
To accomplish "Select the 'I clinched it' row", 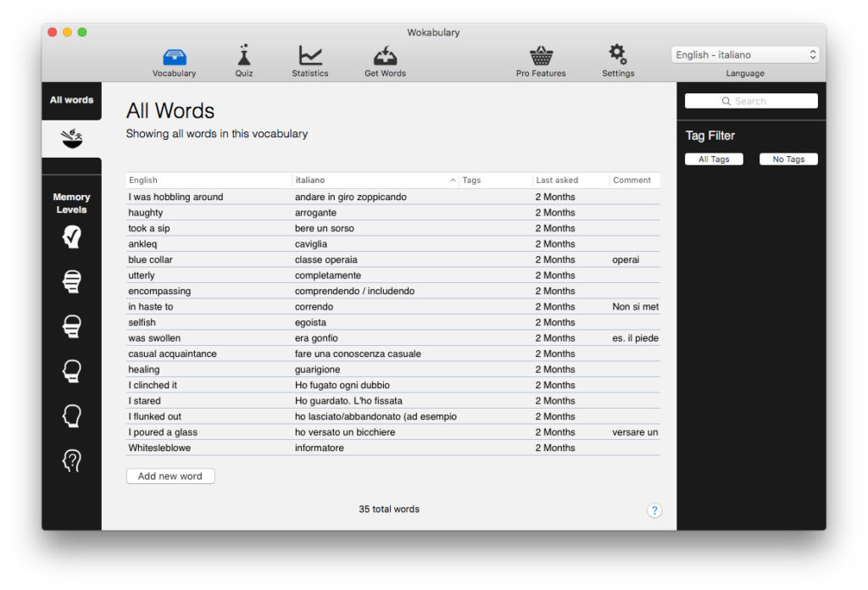I will point(393,385).
